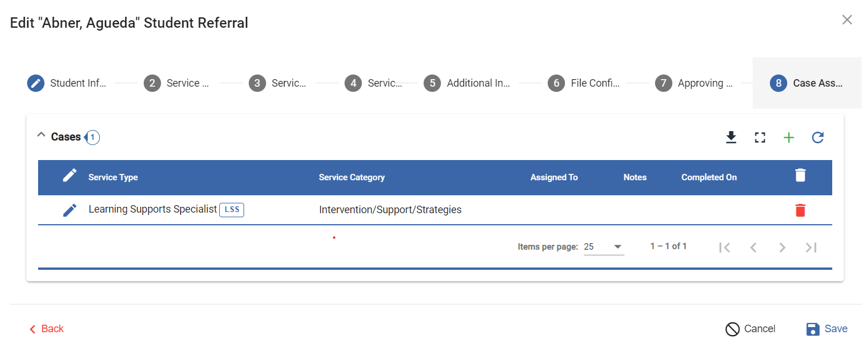Edit the Learning Supports Specialist case
Screen dimensions: 868x353
70,210
